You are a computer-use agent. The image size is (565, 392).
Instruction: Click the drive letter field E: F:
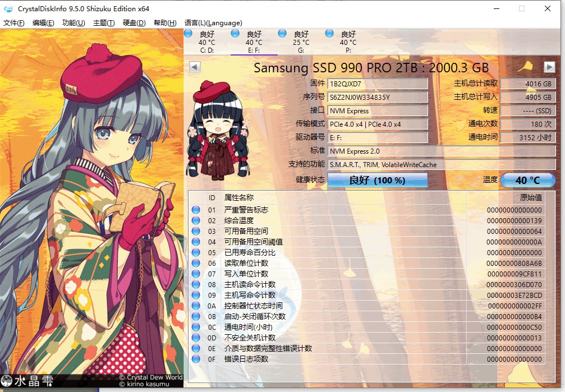pos(377,137)
